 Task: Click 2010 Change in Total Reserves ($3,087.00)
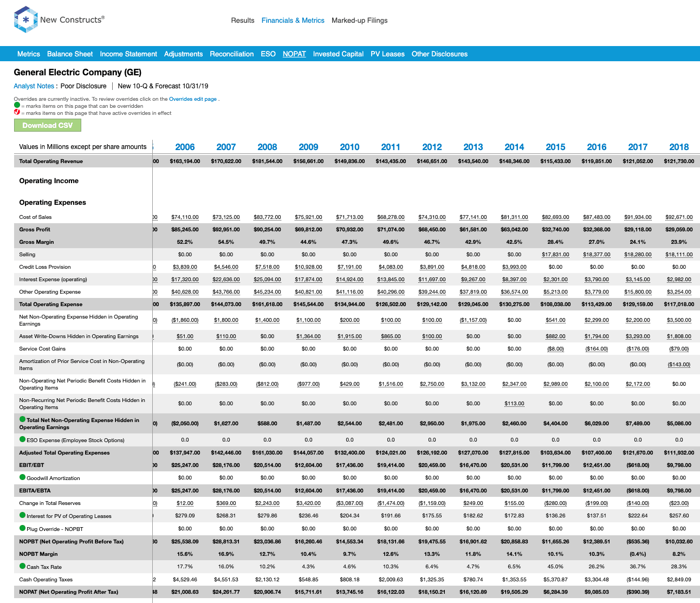pos(349,503)
